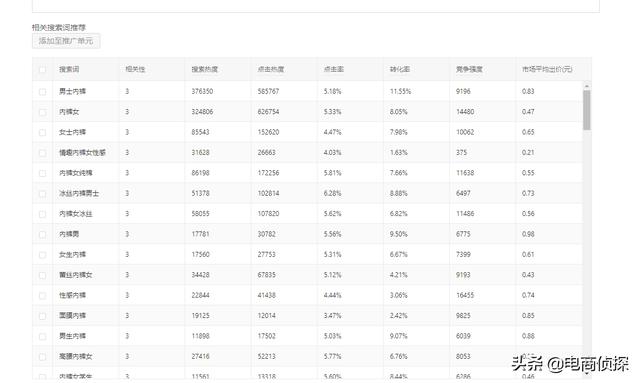Select the 男生内裤 row checkbox
Image resolution: width=640 pixels, height=383 pixels.
point(42,336)
